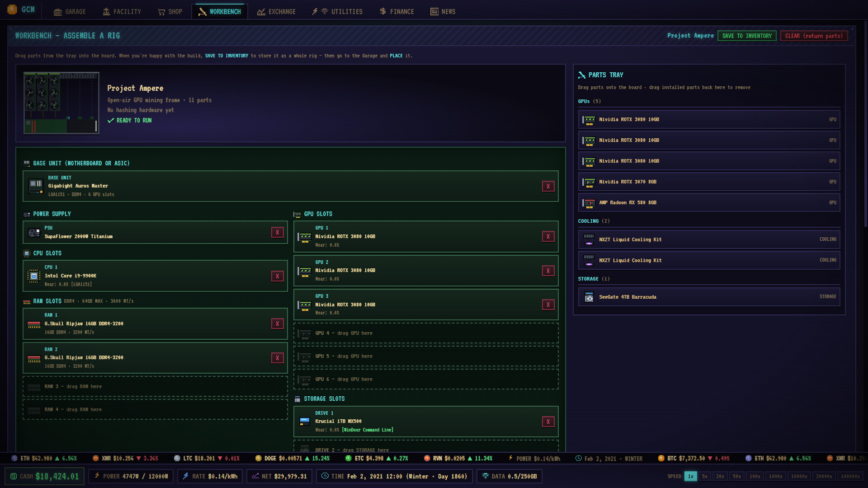Set game speed to 1000x
Viewport: 868px width, 488px height.
coord(776,476)
